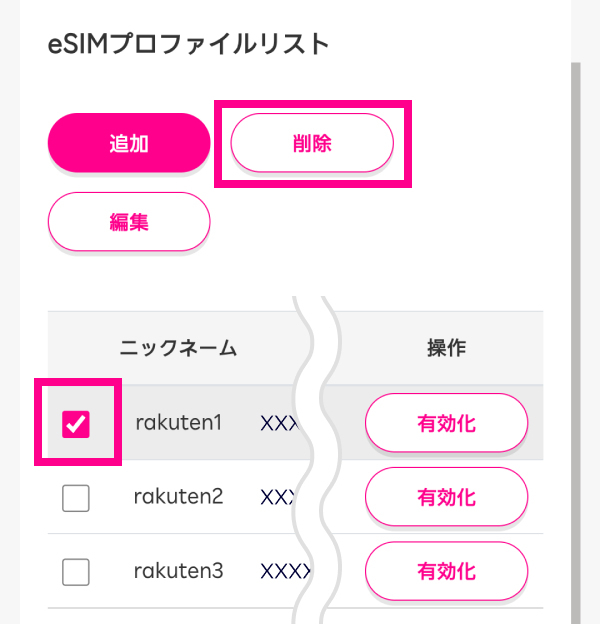Uncheck the rakuten1 checkbox
The width and height of the screenshot is (600, 624).
tap(77, 424)
